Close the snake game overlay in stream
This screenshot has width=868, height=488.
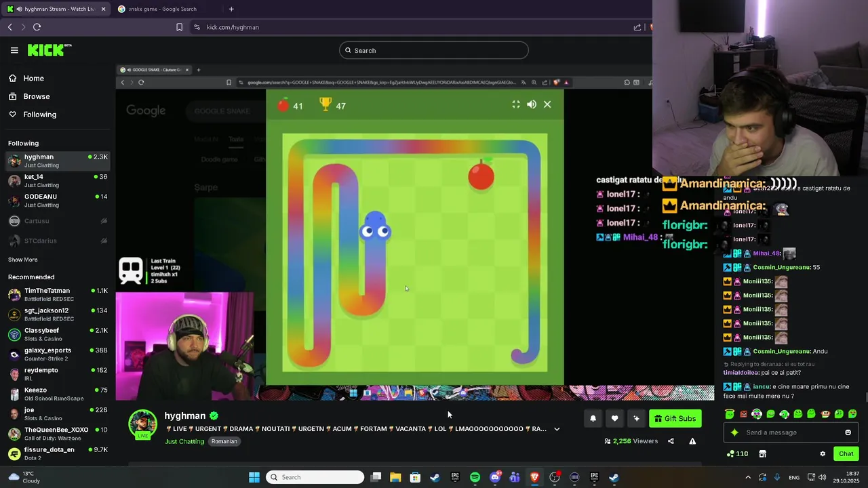[x=547, y=104]
